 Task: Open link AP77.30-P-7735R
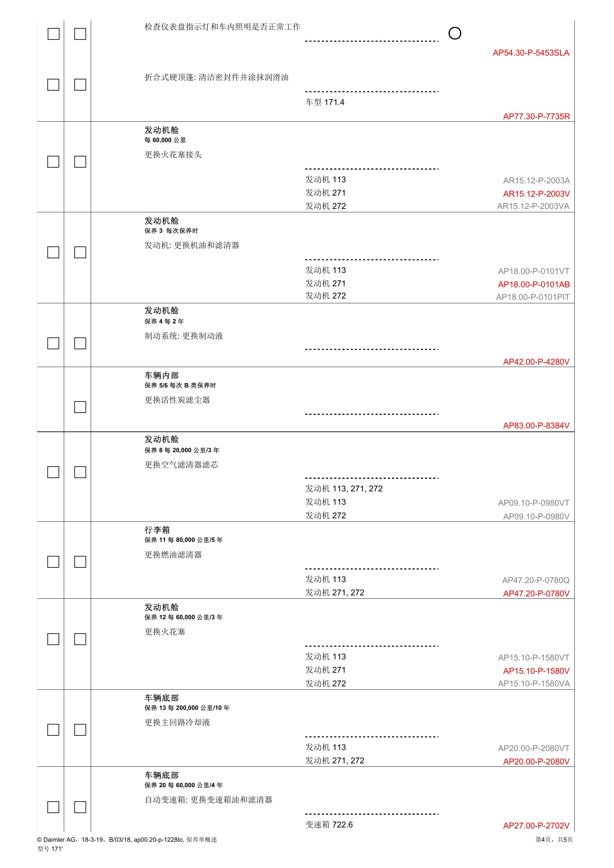point(536,117)
